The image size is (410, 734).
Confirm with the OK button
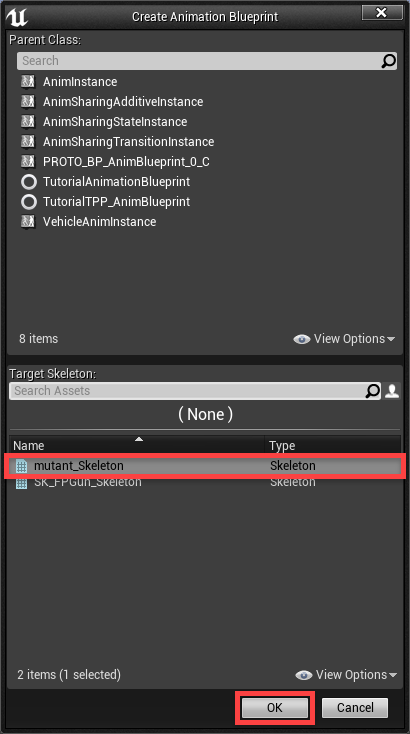pos(275,707)
